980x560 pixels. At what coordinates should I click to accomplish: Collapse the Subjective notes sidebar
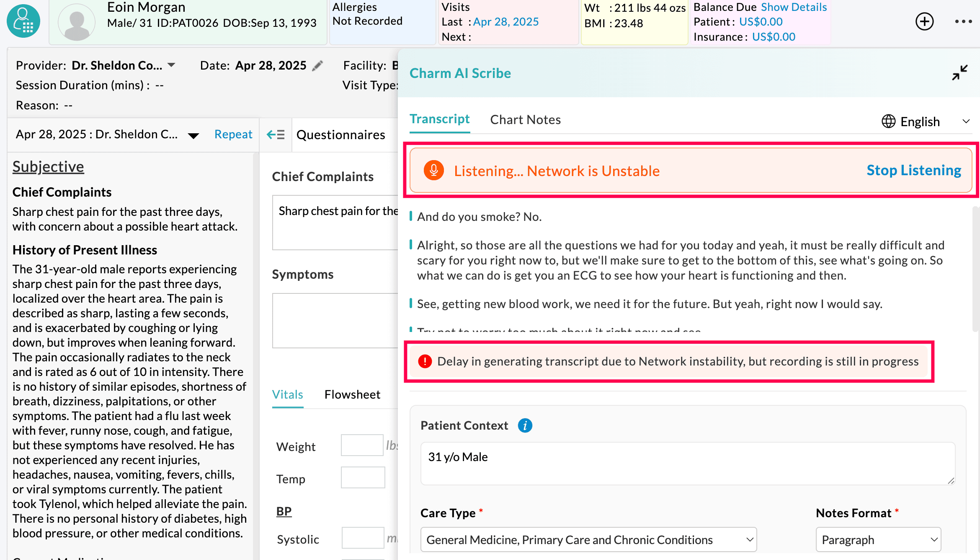275,135
